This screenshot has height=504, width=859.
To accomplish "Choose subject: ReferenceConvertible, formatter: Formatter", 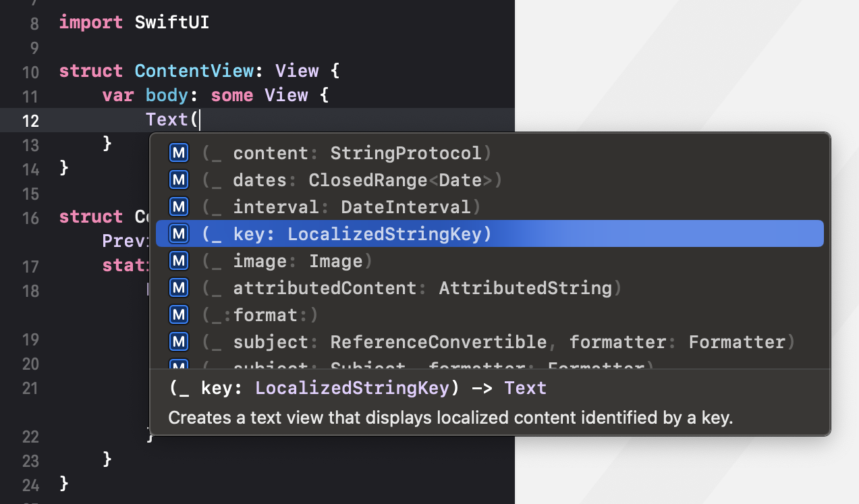I will pos(490,342).
